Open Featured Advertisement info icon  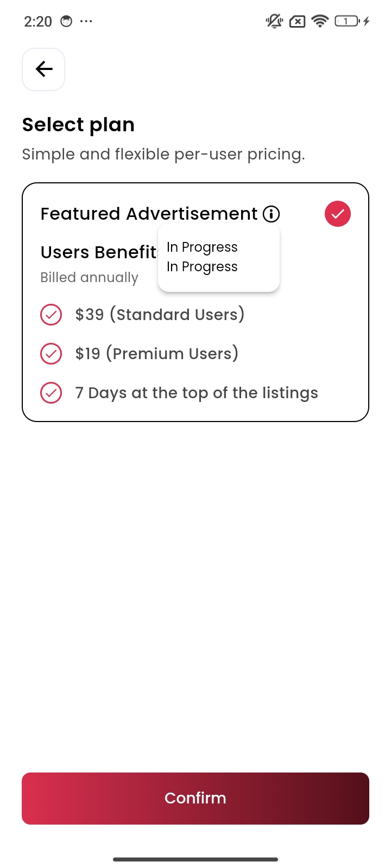[x=272, y=214]
